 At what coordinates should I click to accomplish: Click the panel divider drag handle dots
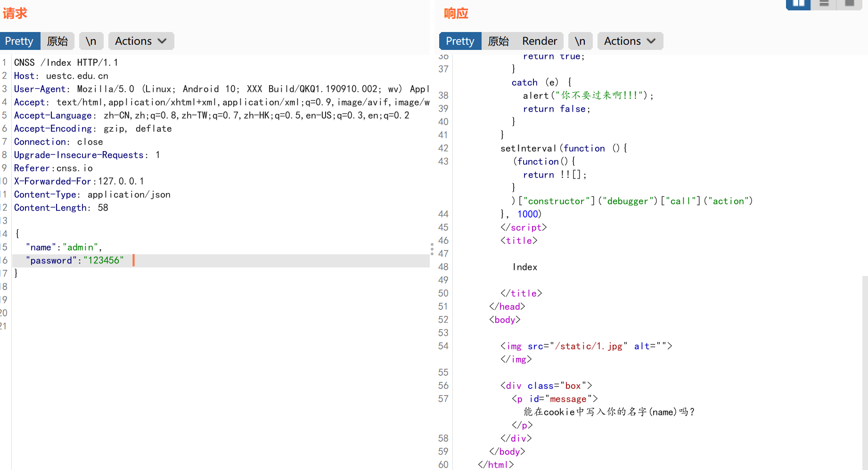tap(432, 249)
